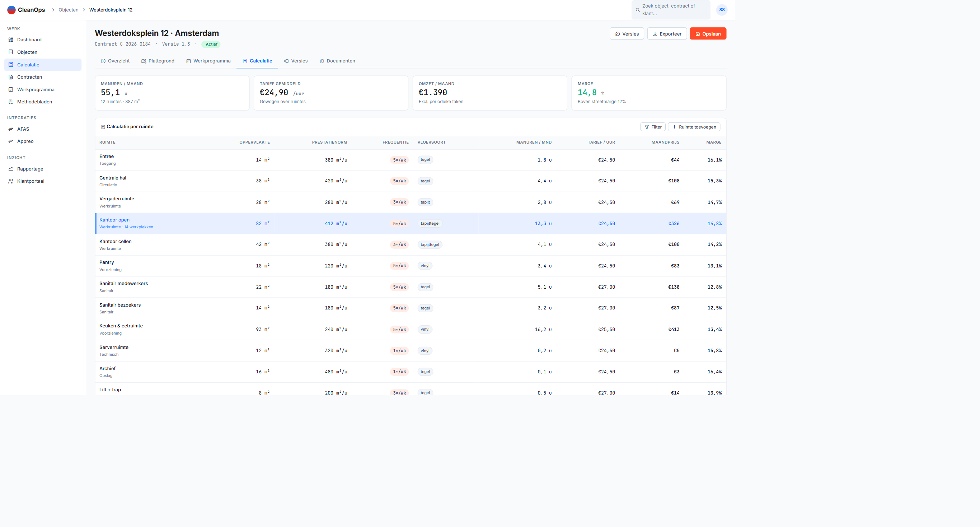
Task: Switch to the Plattegrond tab
Action: (158, 61)
